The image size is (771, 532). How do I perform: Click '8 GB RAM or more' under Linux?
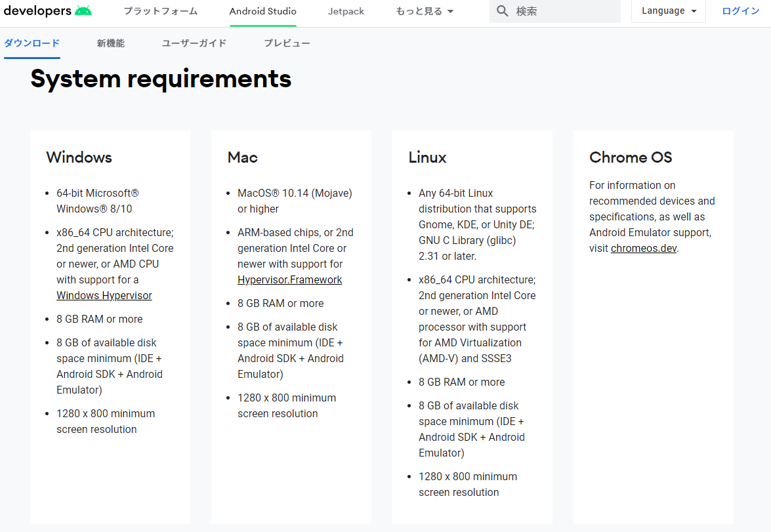point(462,382)
